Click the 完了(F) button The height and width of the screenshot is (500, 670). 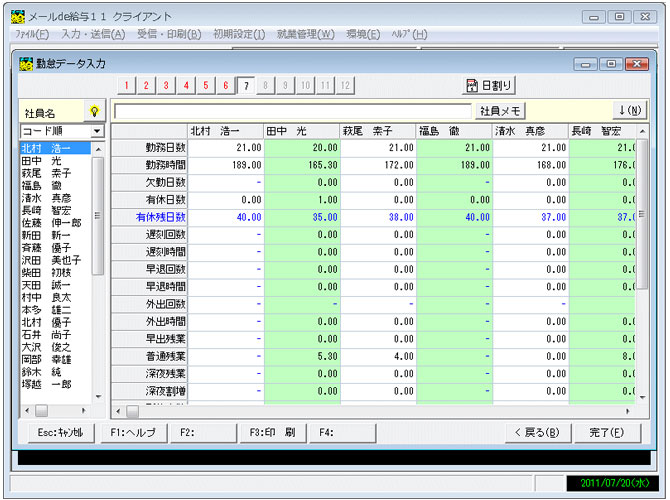pos(607,432)
